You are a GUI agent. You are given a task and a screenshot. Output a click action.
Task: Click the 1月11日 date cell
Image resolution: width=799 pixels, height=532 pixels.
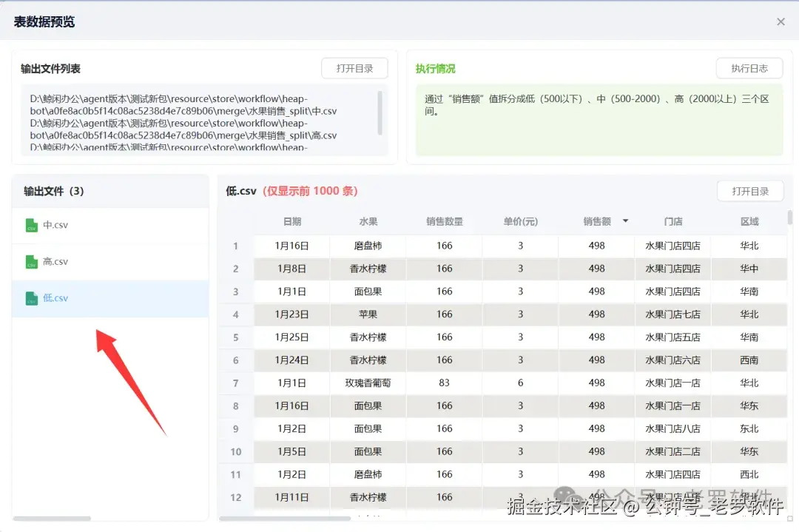click(x=292, y=497)
